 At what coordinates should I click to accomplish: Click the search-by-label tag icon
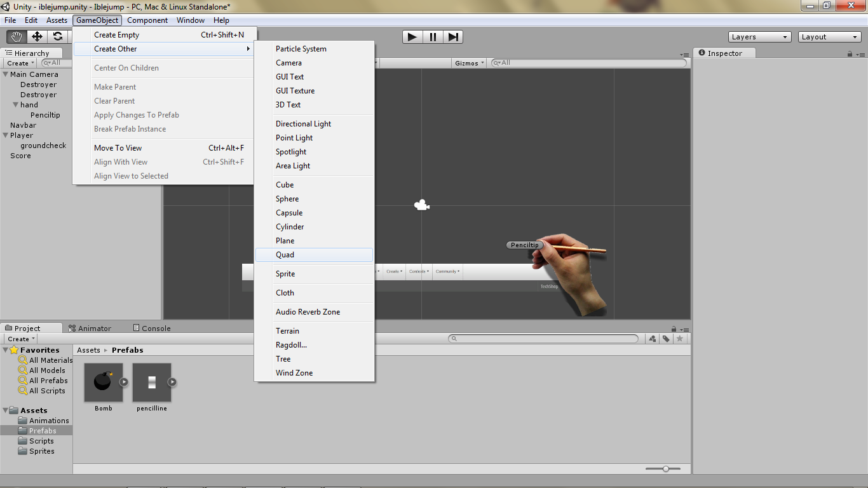click(x=666, y=339)
